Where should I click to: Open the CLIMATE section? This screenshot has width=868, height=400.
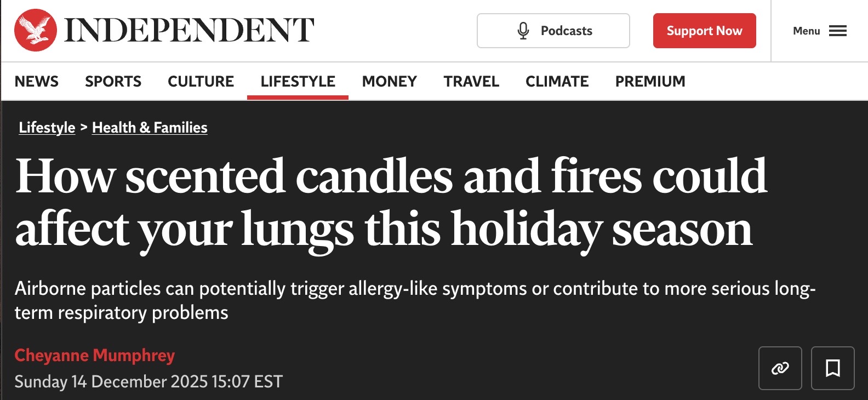[557, 81]
